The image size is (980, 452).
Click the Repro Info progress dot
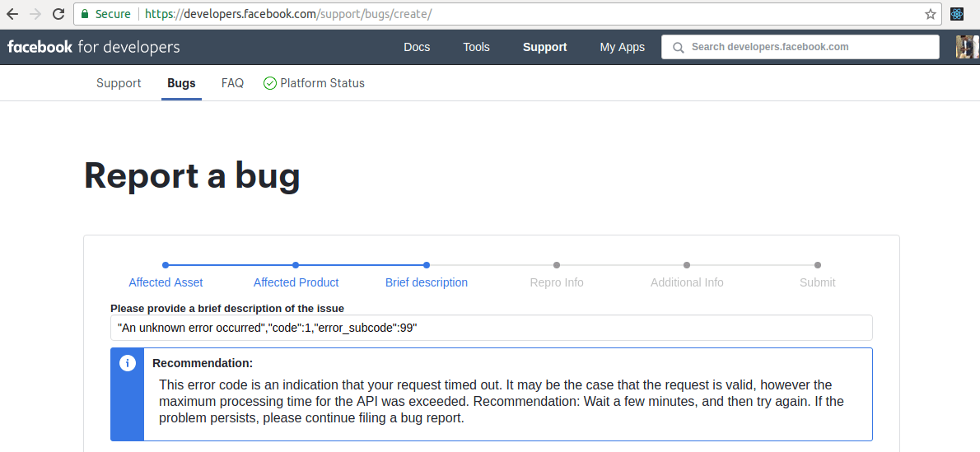click(556, 265)
